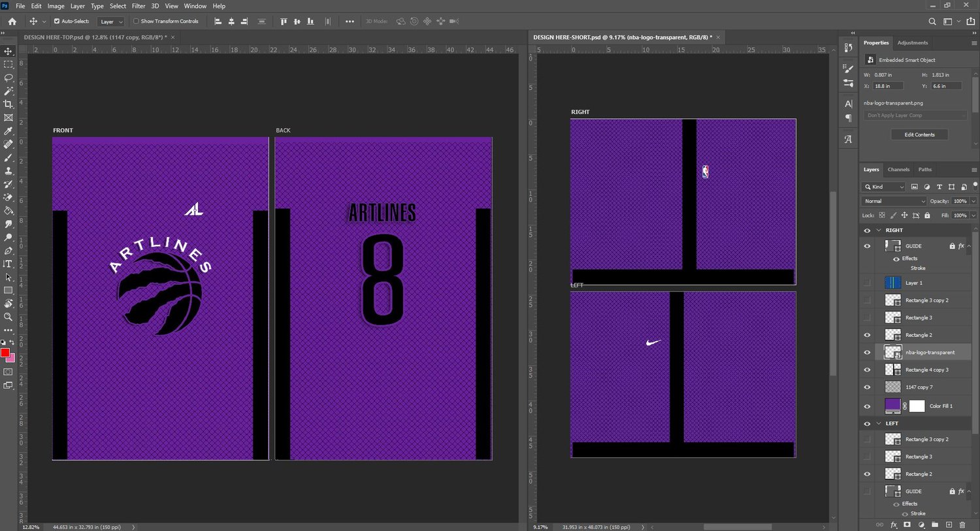980x531 pixels.
Task: Select the Path Selection tool
Action: pyautogui.click(x=8, y=277)
